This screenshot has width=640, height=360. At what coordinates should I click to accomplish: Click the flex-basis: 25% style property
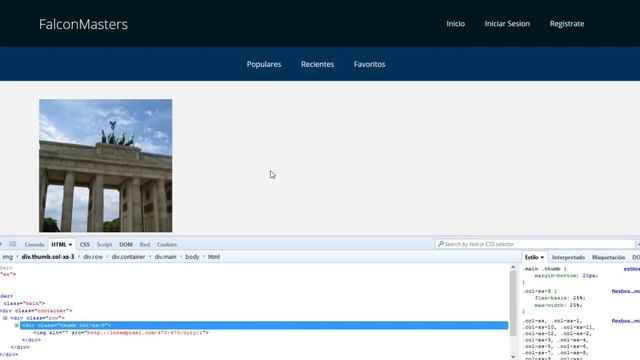click(560, 298)
